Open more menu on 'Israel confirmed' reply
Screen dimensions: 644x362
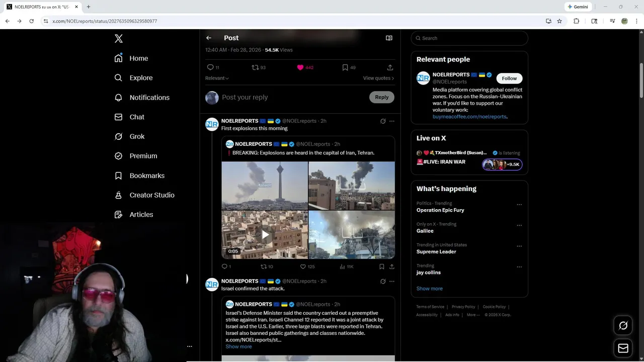(x=392, y=282)
